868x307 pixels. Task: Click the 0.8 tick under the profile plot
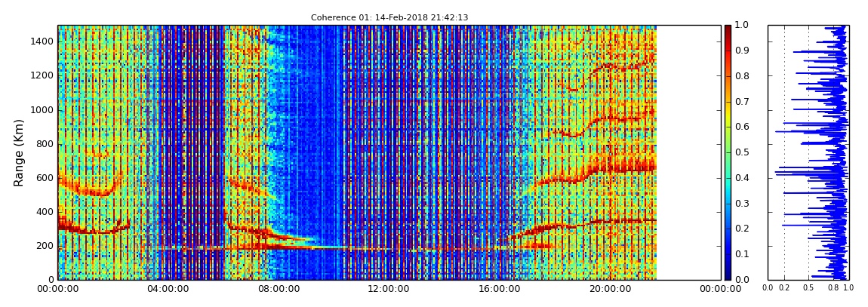pyautogui.click(x=833, y=287)
